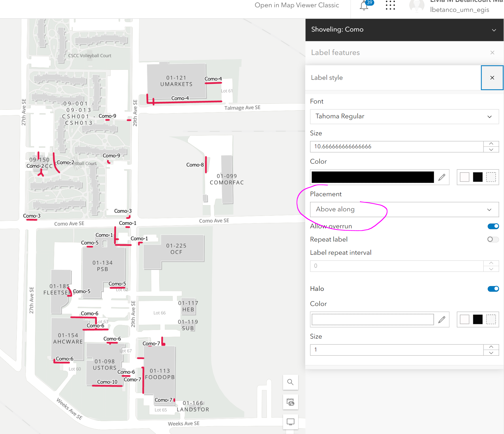The image size is (504, 434).
Task: Increment the font Size with the up stepper
Action: click(491, 143)
